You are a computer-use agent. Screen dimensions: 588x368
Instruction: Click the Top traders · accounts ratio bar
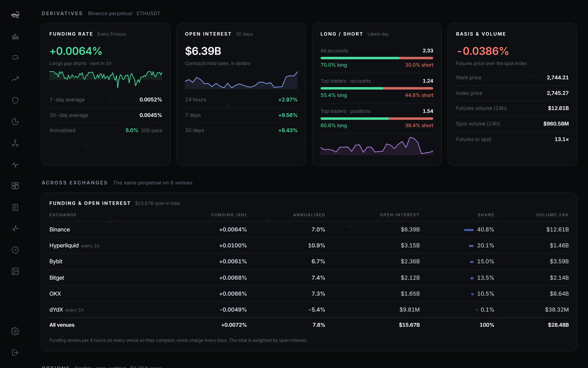tap(377, 88)
